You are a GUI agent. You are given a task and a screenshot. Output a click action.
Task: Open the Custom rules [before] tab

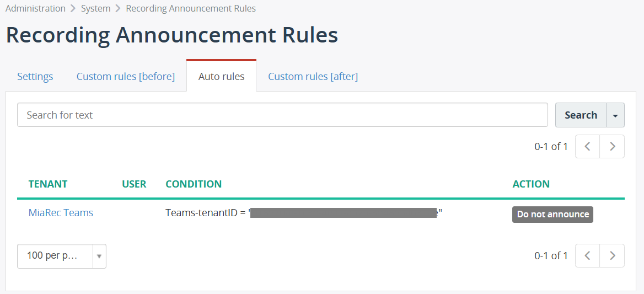pos(126,77)
